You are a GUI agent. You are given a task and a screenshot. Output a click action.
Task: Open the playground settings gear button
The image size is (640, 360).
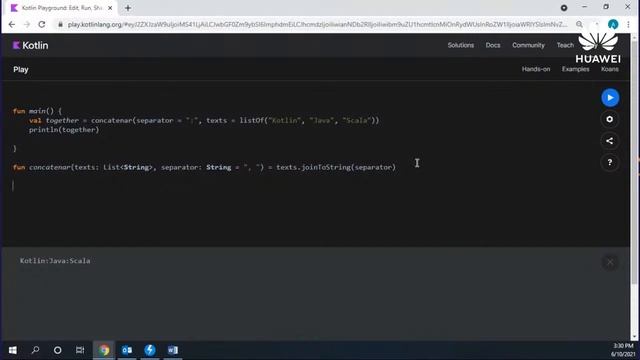click(x=610, y=119)
